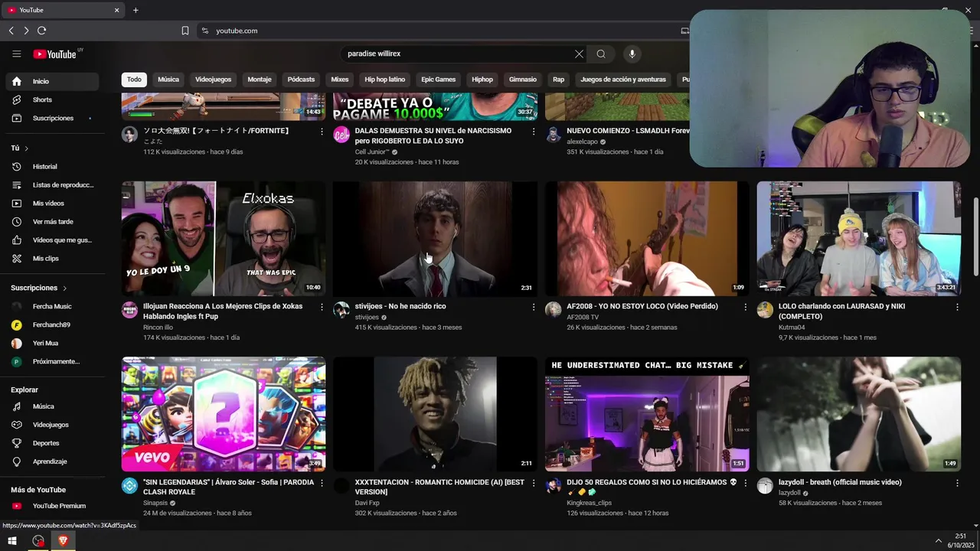Open the Rincon illo channel link

coord(158,328)
